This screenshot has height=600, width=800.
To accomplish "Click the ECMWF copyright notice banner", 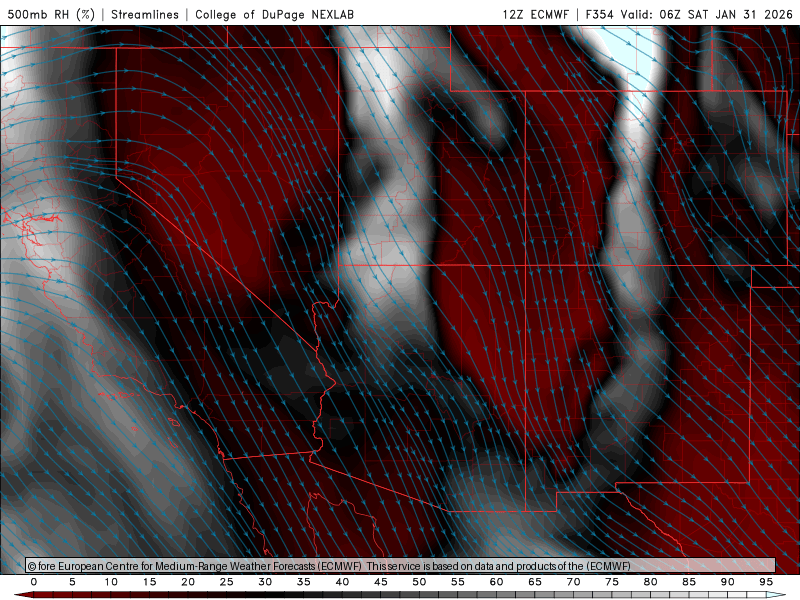I will tap(401, 566).
